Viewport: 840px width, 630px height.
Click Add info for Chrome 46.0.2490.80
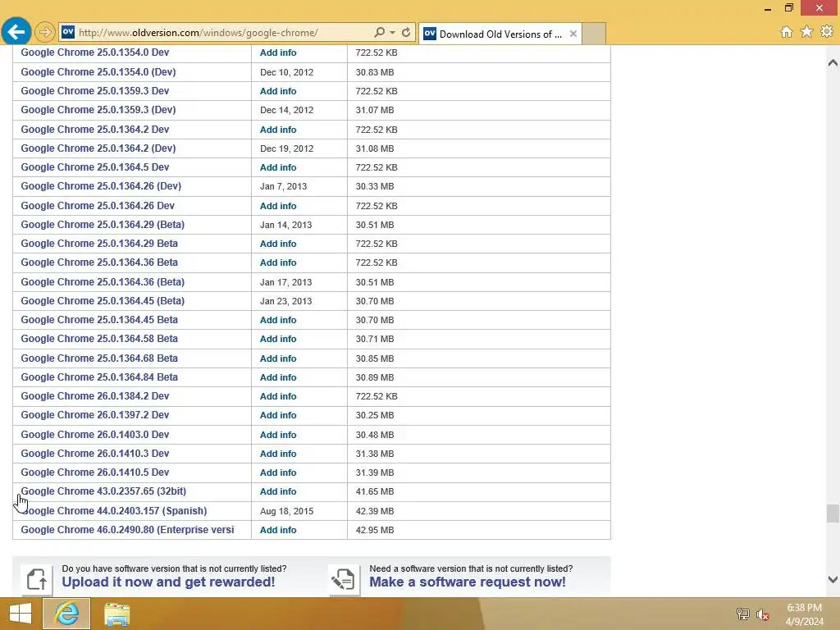pyautogui.click(x=278, y=530)
